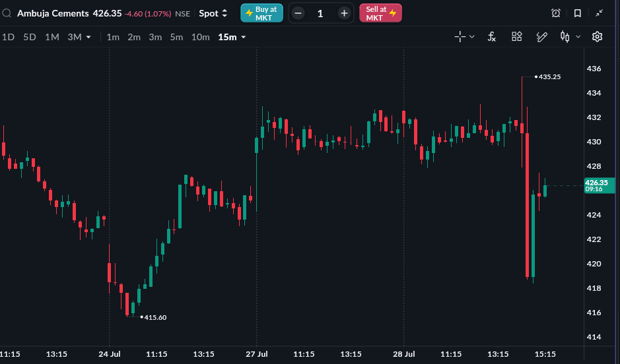Click the current price label 426.35

[599, 185]
